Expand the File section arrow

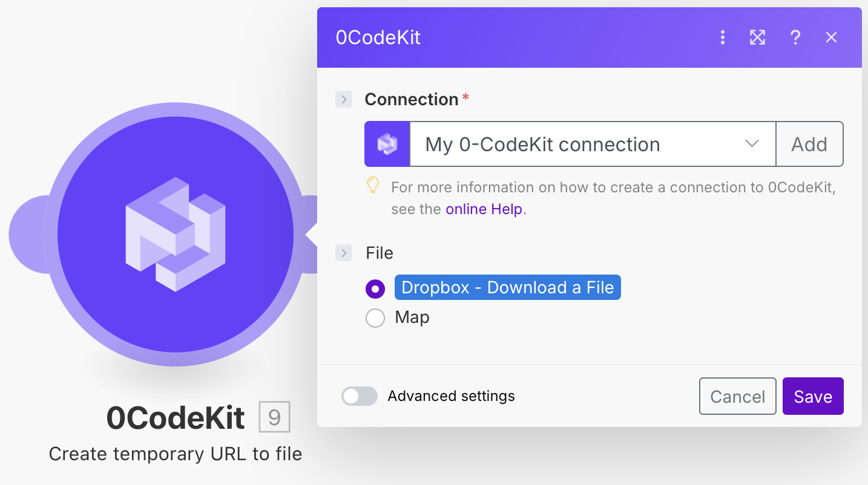[x=344, y=253]
